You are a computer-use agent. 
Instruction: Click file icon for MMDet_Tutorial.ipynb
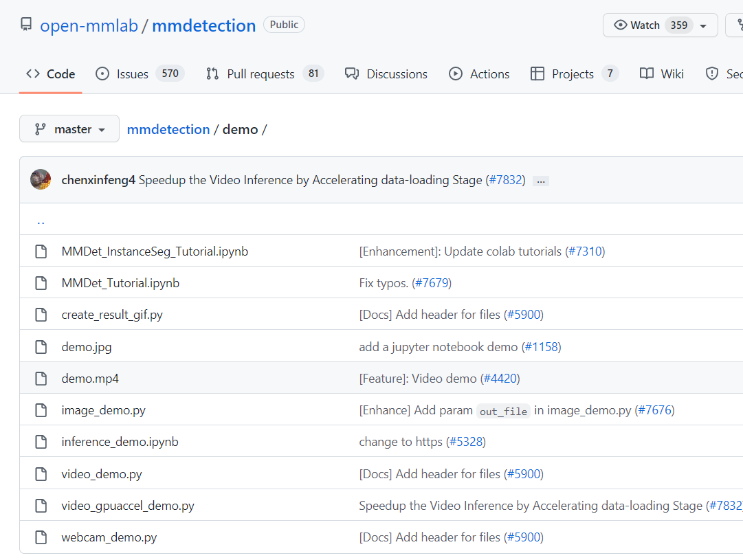(x=41, y=283)
